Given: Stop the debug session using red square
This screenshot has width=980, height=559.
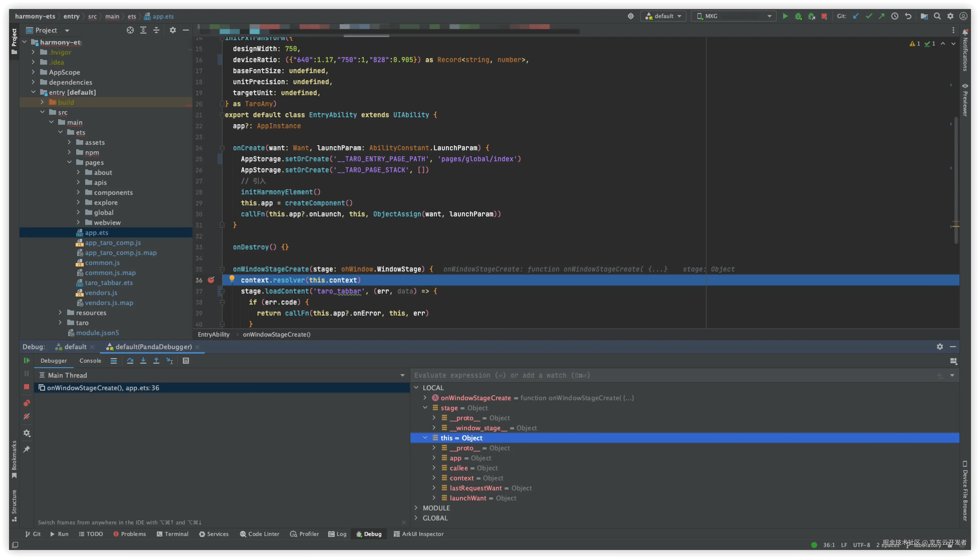Looking at the screenshot, I should point(27,387).
